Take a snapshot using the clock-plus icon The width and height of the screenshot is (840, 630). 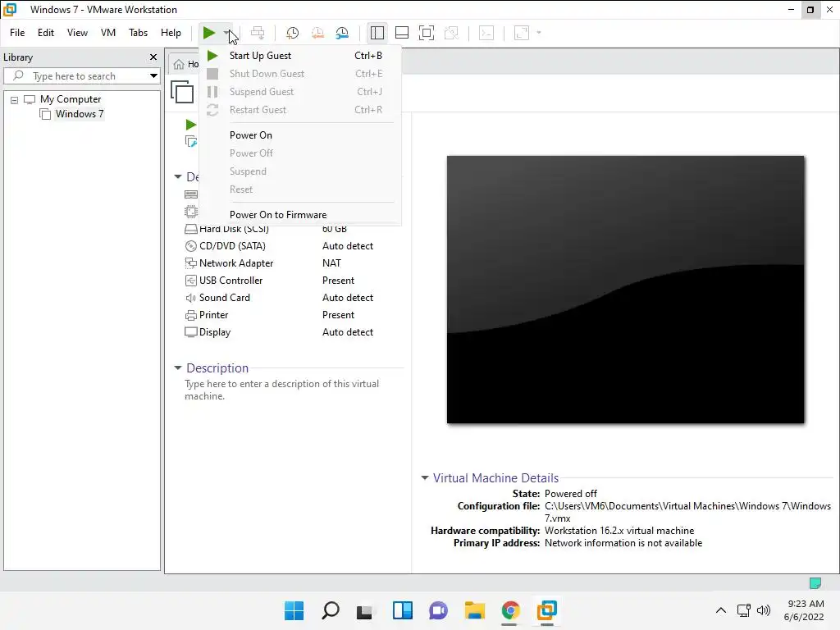click(293, 33)
